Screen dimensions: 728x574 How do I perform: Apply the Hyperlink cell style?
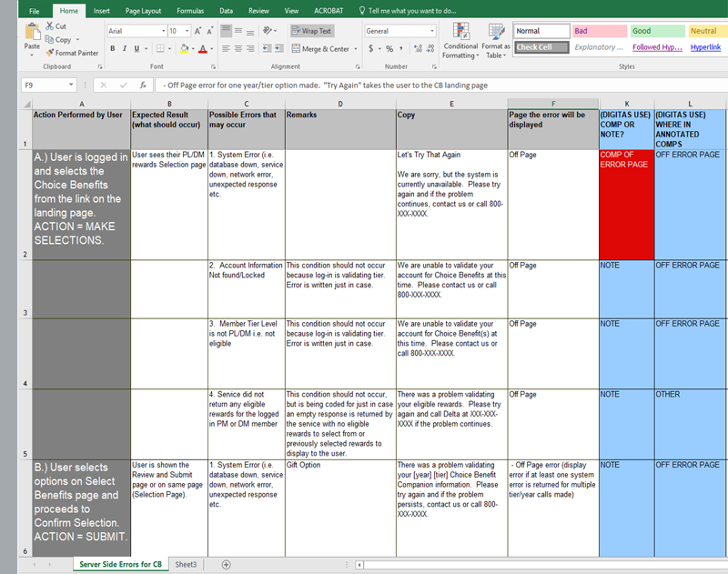(x=704, y=47)
